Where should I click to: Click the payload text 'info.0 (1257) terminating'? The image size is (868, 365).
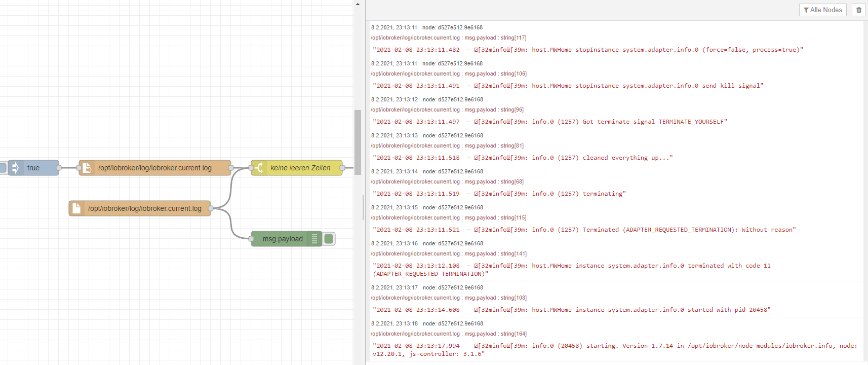[x=577, y=194]
